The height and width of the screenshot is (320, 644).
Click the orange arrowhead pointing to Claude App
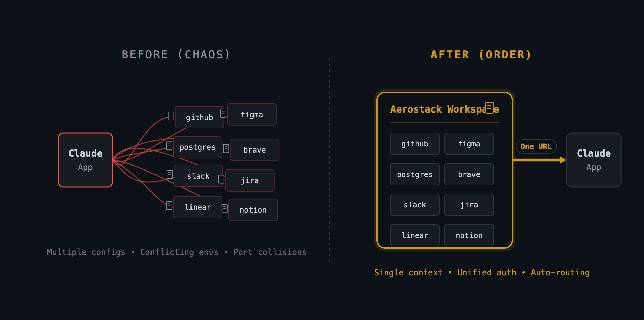(x=563, y=160)
